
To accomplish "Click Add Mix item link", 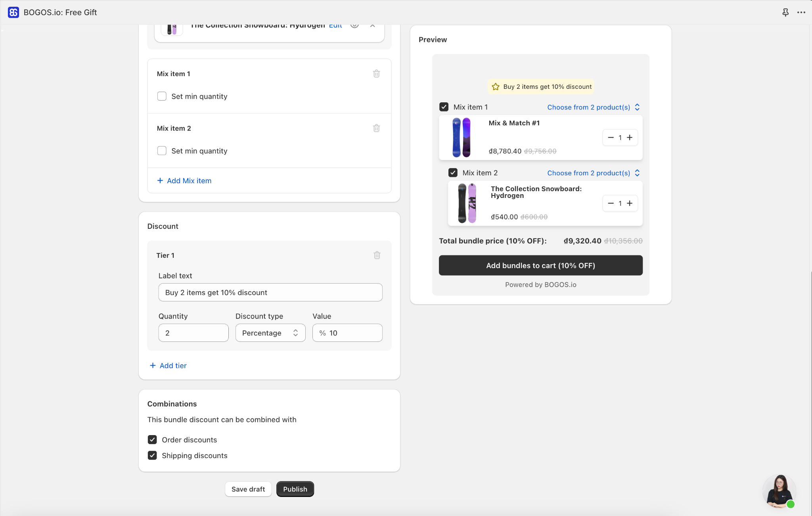I will coord(184,181).
